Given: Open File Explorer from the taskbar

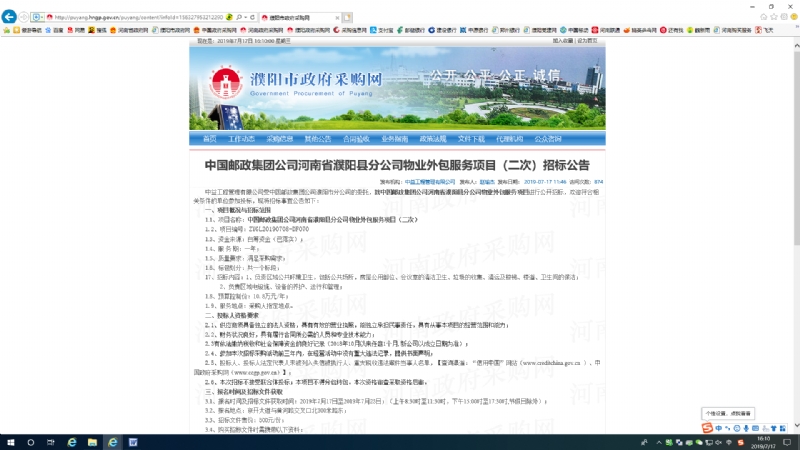Looking at the screenshot, I should [x=92, y=442].
